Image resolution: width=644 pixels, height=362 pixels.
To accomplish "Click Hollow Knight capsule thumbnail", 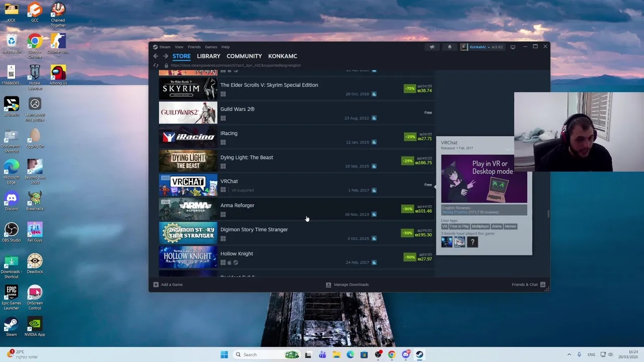I will pos(188,258).
